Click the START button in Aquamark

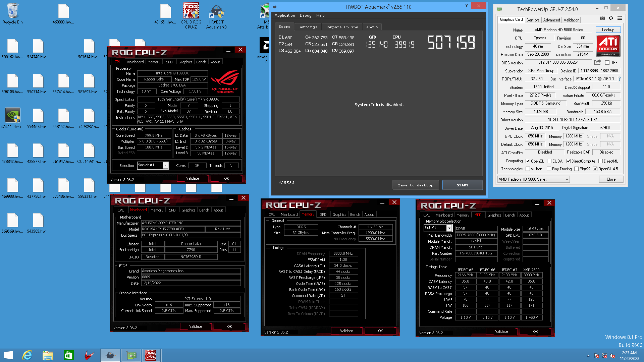(x=463, y=185)
